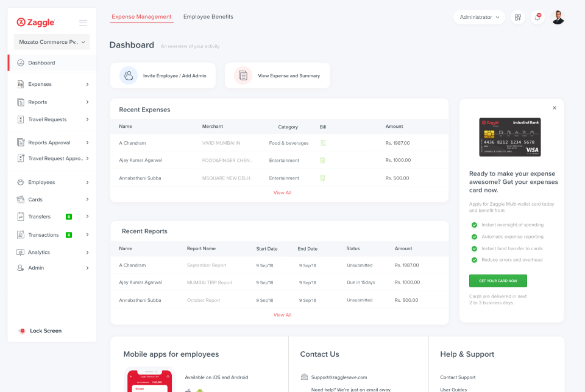Expand the Reports sidebar entry
The width and height of the screenshot is (585, 392).
[x=87, y=102]
